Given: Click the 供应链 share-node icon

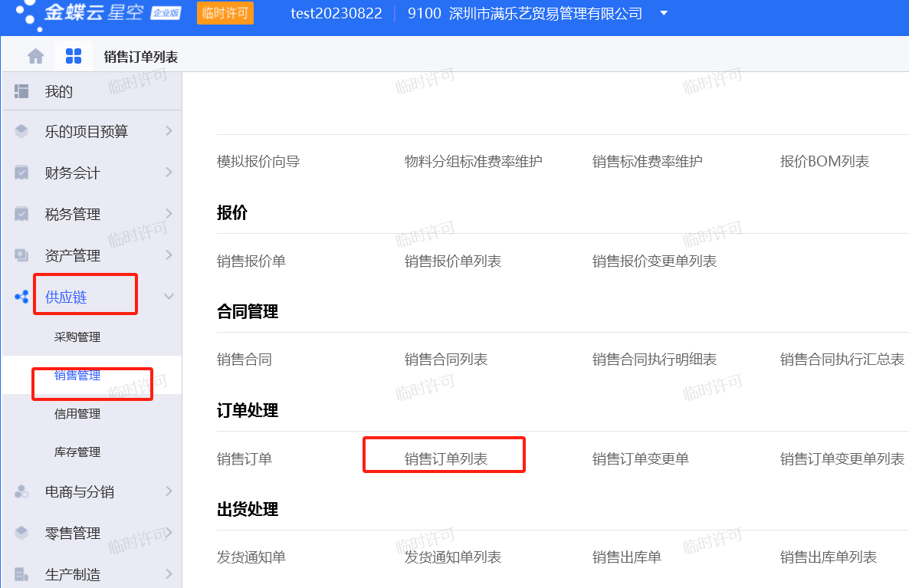Looking at the screenshot, I should [x=21, y=297].
